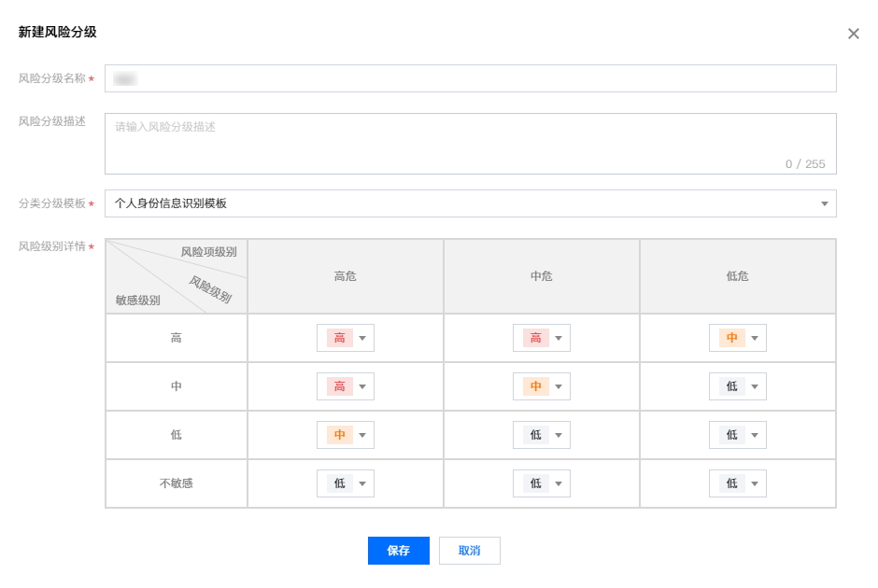This screenshot has height=588, width=878.
Task: Select dropdown for 低 sensitivity, 中危 column
Action: click(542, 435)
